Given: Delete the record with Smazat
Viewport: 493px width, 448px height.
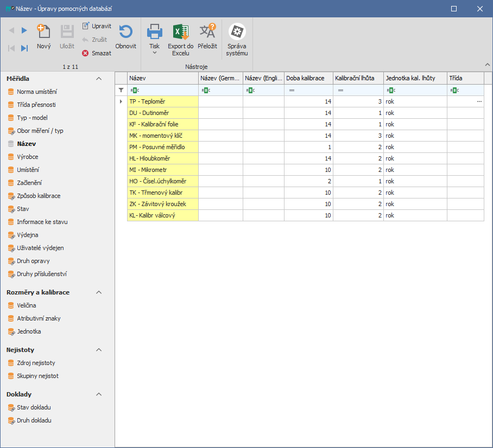Looking at the screenshot, I should tap(97, 53).
